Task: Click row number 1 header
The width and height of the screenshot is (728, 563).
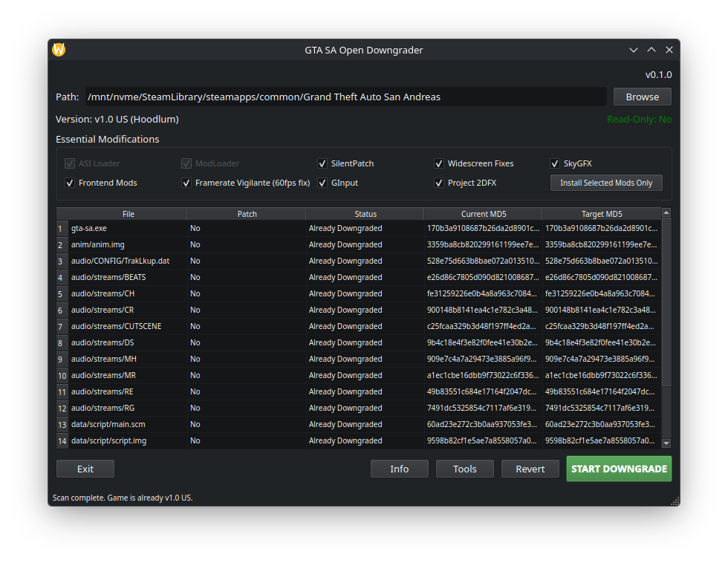Action: 62,228
